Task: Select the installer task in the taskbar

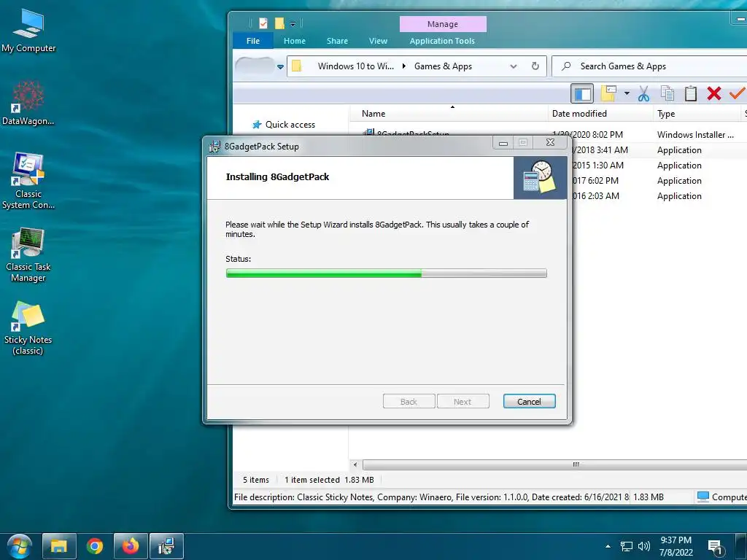Action: pos(166,545)
